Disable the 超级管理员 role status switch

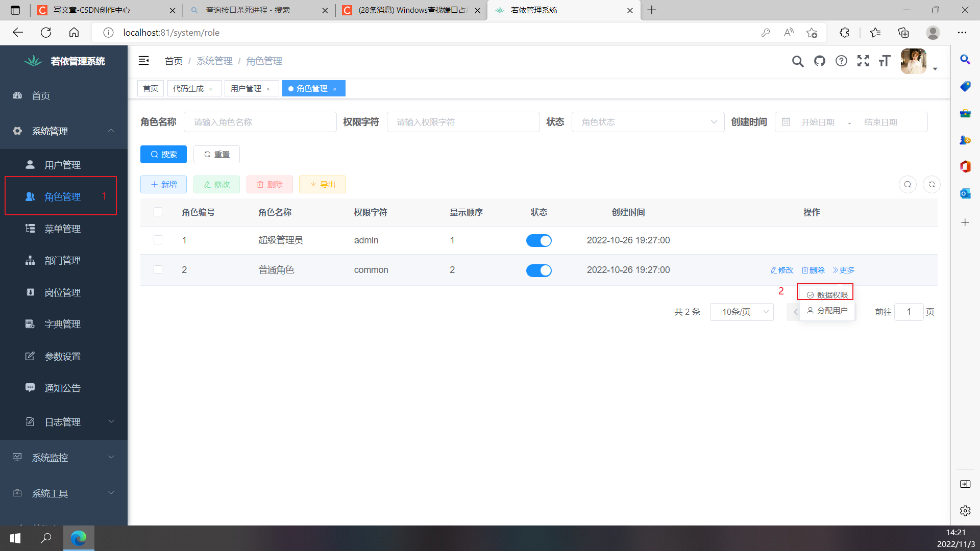coord(539,240)
